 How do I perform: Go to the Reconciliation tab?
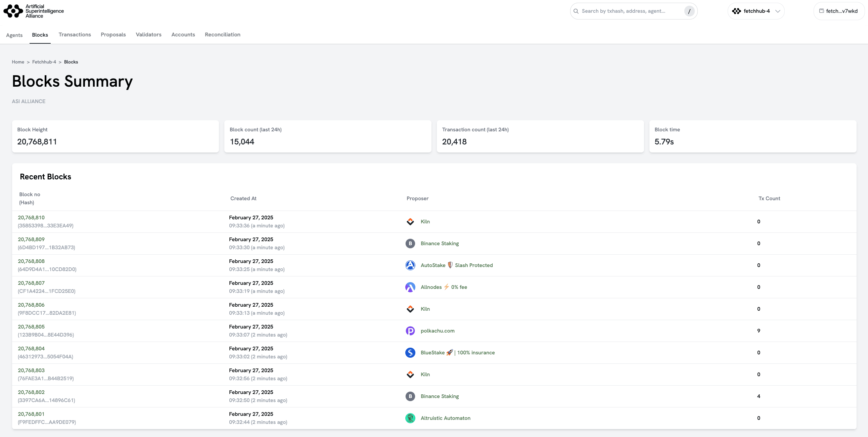point(222,34)
